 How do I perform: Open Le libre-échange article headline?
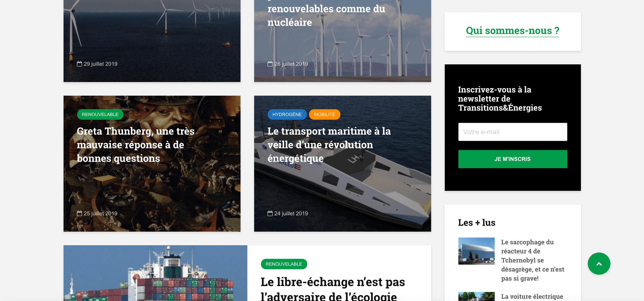coord(332,289)
